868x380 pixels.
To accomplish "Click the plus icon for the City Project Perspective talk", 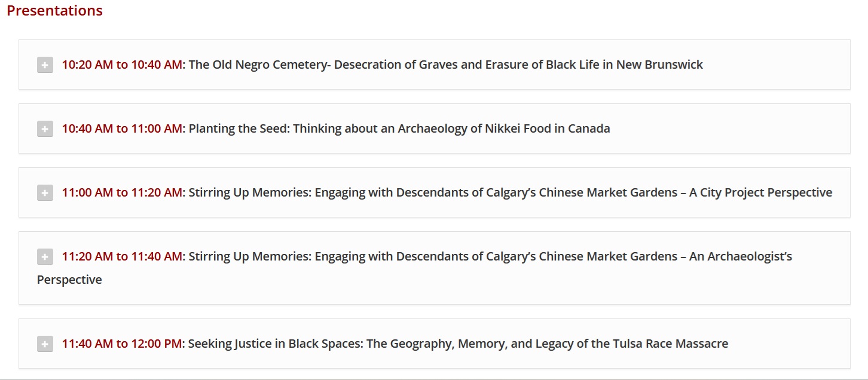I will pyautogui.click(x=45, y=192).
